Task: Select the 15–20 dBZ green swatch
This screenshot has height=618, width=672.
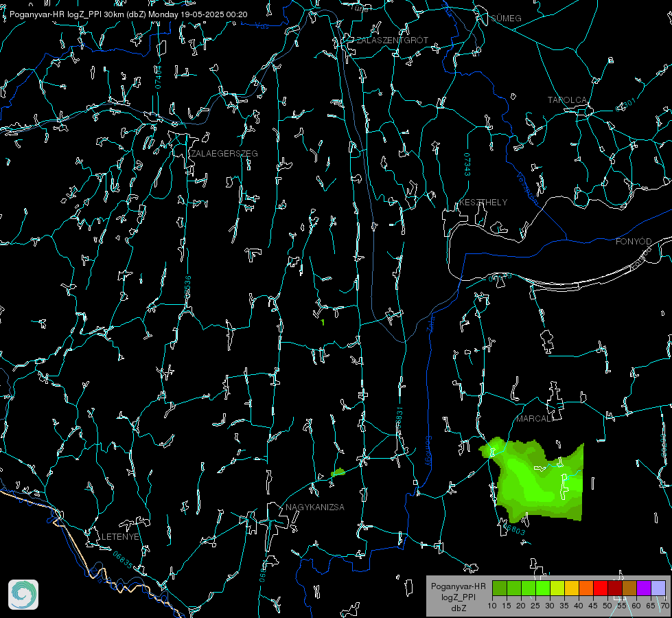Action: click(x=514, y=588)
